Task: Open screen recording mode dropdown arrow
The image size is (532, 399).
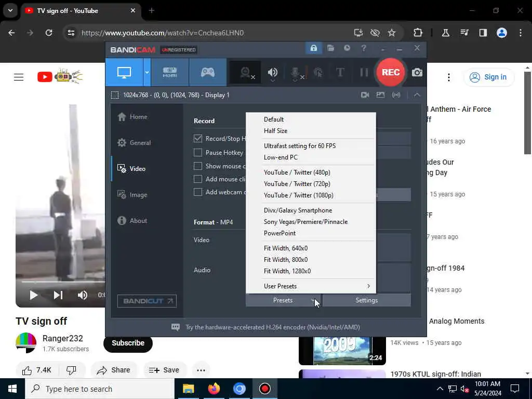Action: tap(147, 72)
